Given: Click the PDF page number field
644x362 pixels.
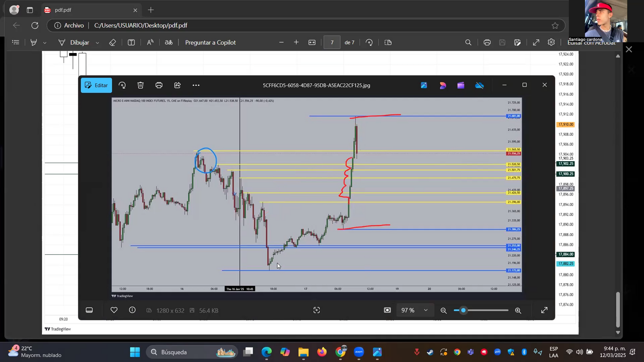Looking at the screenshot, I should [332, 43].
